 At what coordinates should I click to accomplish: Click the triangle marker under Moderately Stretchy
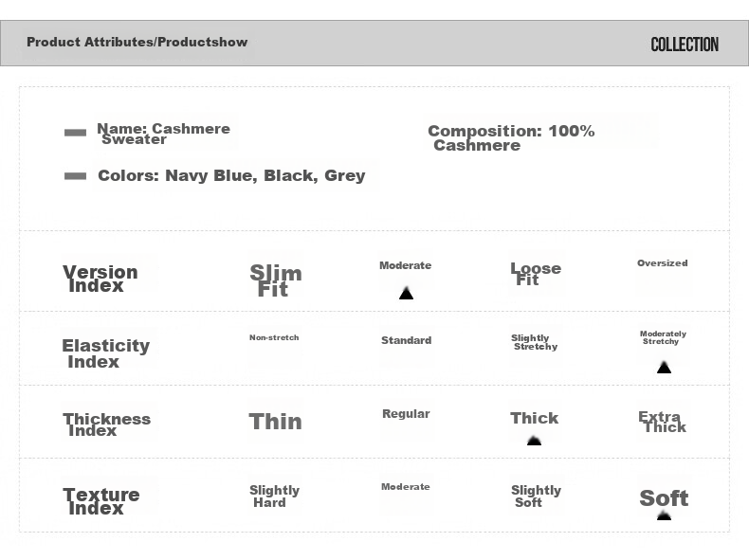click(664, 367)
